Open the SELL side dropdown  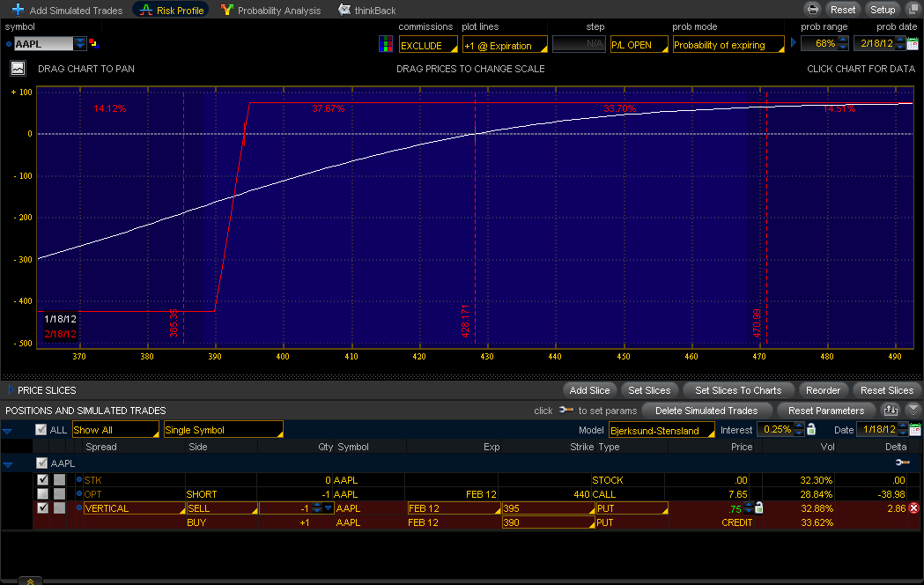(222, 507)
